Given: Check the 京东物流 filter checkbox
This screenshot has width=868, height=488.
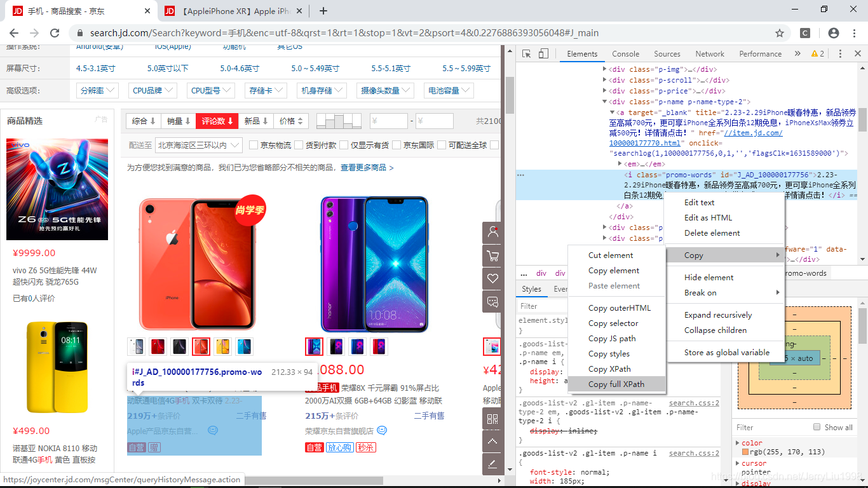Looking at the screenshot, I should [253, 145].
